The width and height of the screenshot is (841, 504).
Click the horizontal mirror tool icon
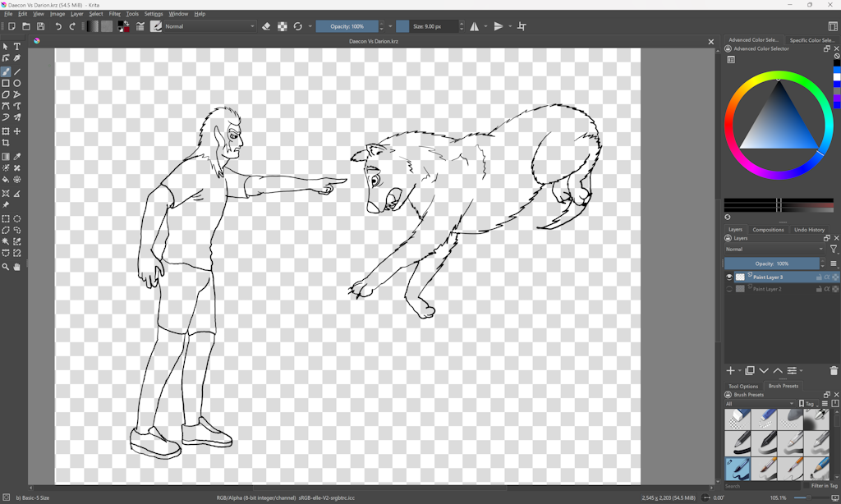tap(475, 26)
